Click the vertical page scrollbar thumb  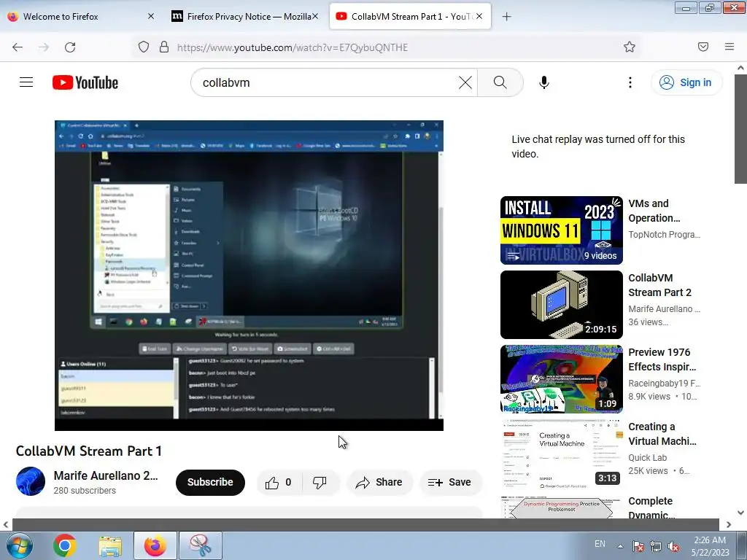pyautogui.click(x=740, y=128)
